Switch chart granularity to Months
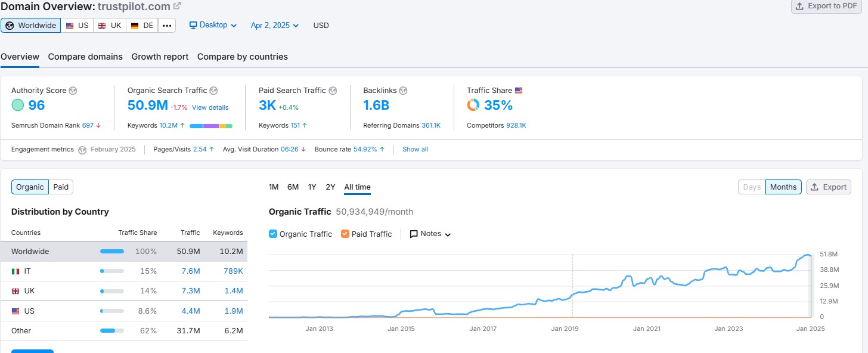This screenshot has width=868, height=353. click(x=783, y=187)
